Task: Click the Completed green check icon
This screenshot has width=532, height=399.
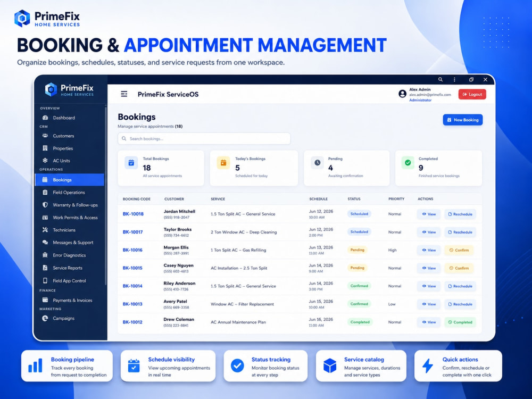Action: coord(408,163)
